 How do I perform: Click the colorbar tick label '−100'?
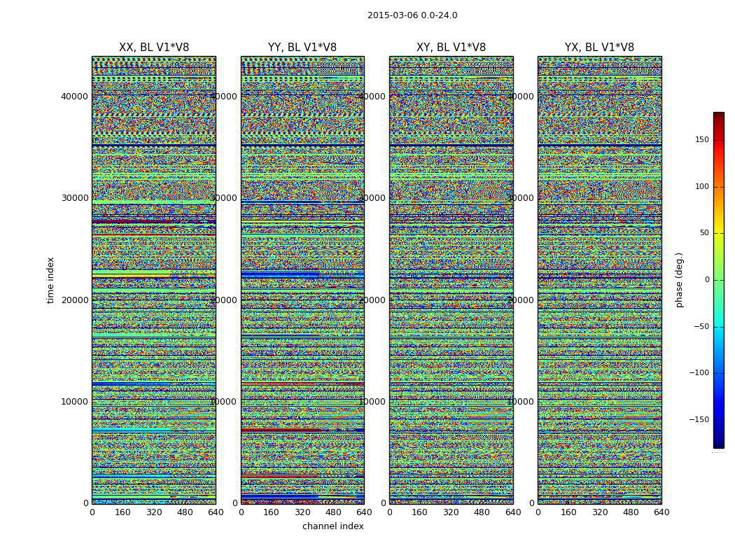[x=699, y=372]
